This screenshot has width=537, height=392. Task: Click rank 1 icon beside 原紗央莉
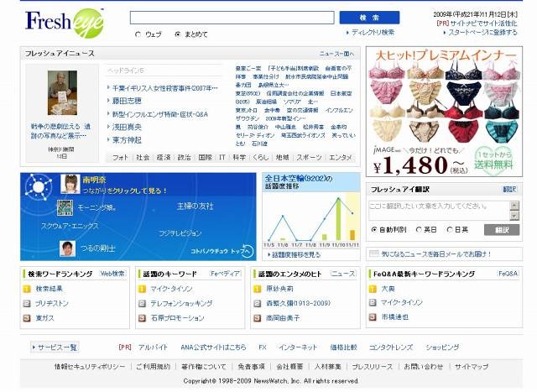[258, 289]
